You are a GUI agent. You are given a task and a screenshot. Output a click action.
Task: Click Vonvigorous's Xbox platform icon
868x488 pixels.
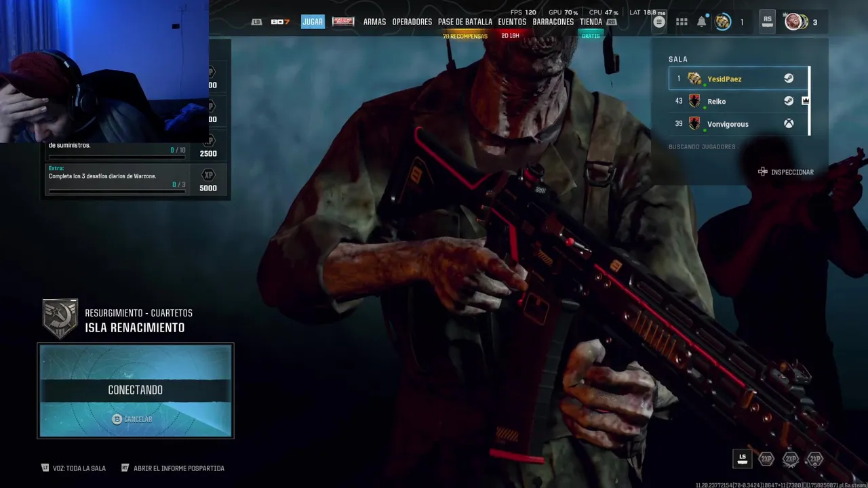pyautogui.click(x=789, y=124)
